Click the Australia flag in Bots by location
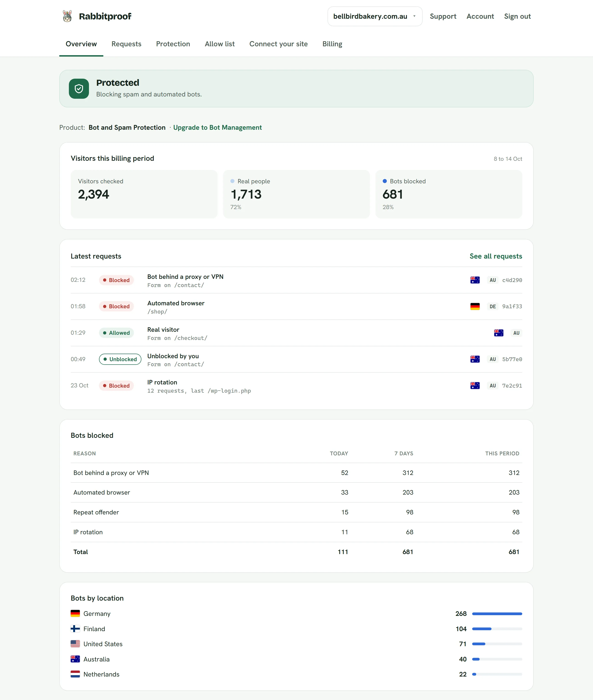 click(75, 659)
